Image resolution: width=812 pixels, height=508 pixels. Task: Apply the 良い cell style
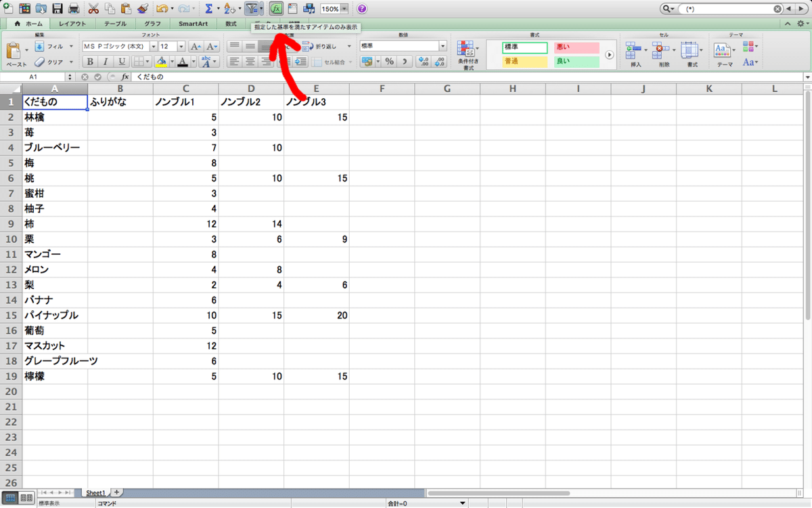tap(577, 62)
